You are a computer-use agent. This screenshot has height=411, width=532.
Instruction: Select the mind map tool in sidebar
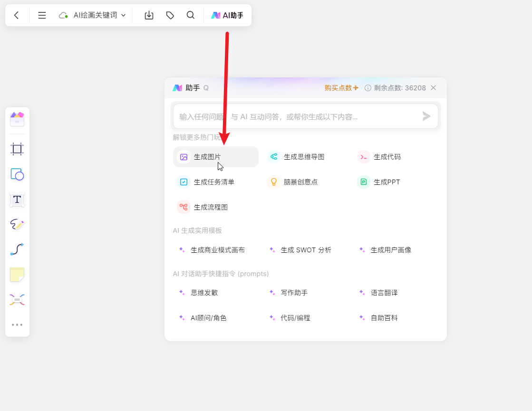tap(17, 300)
